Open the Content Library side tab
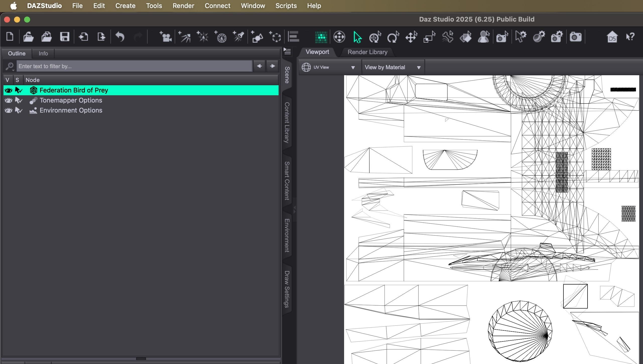The image size is (643, 364). coord(287,122)
